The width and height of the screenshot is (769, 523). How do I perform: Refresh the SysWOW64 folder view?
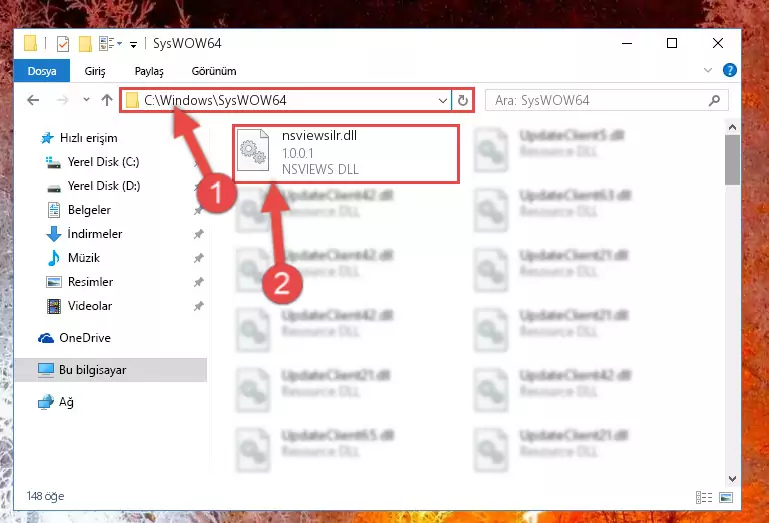click(462, 101)
